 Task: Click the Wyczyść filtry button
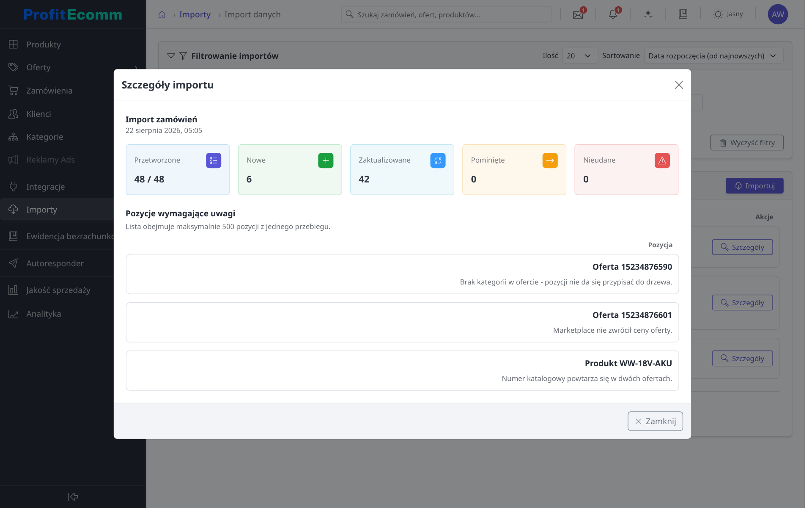[747, 143]
